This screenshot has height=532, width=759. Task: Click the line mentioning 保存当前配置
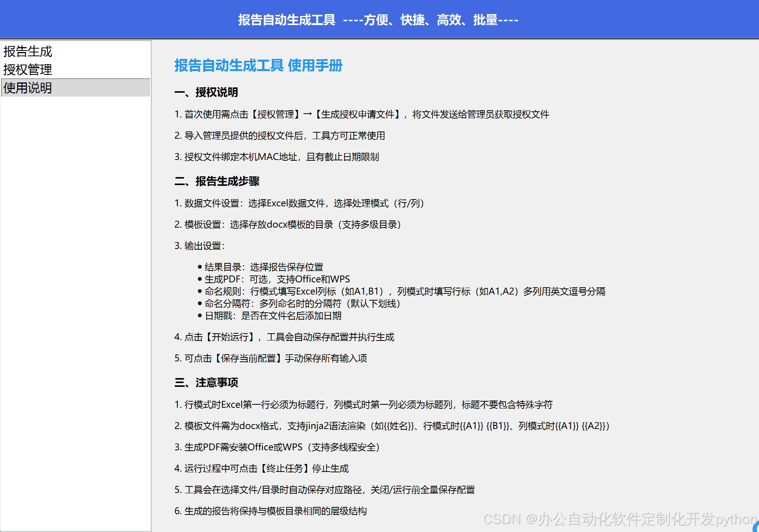click(270, 358)
